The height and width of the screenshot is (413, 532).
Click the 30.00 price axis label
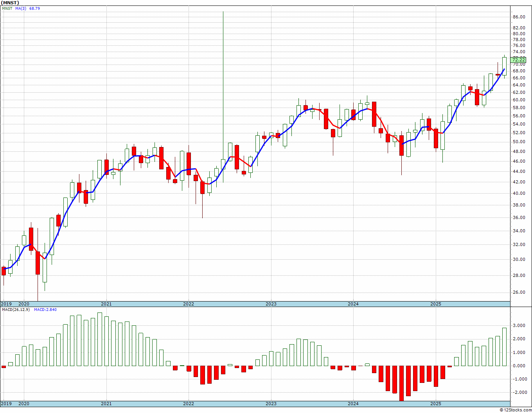pos(519,259)
